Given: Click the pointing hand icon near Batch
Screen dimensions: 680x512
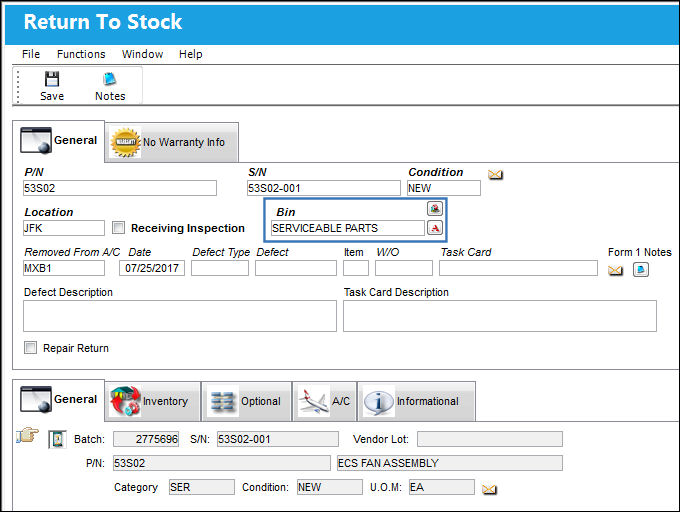Looking at the screenshot, I should point(27,435).
